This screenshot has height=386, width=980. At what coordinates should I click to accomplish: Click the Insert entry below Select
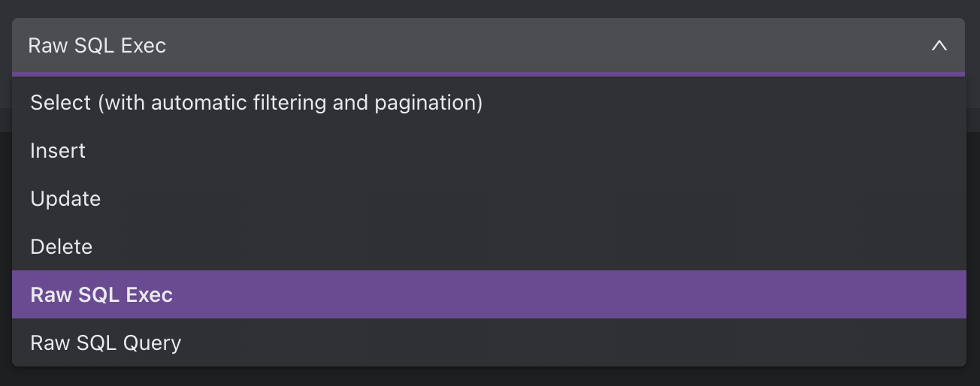(x=488, y=150)
